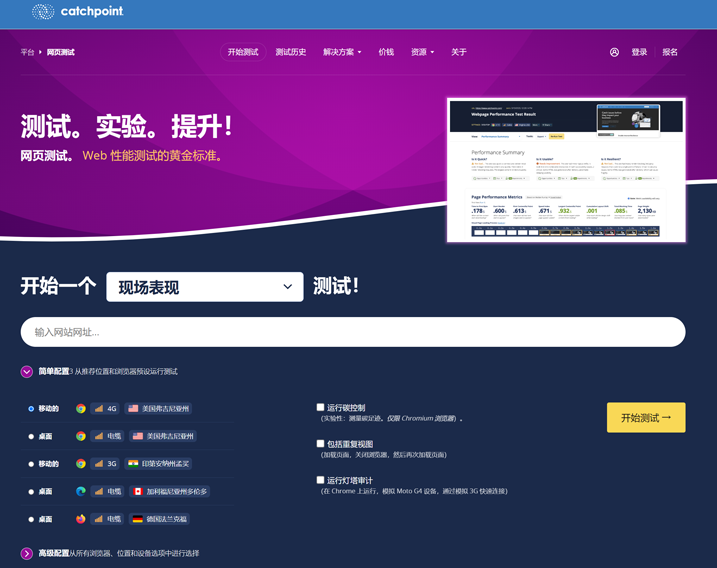Viewport: 717px width, 568px height.
Task: Expand the 资源 menu
Action: click(423, 52)
